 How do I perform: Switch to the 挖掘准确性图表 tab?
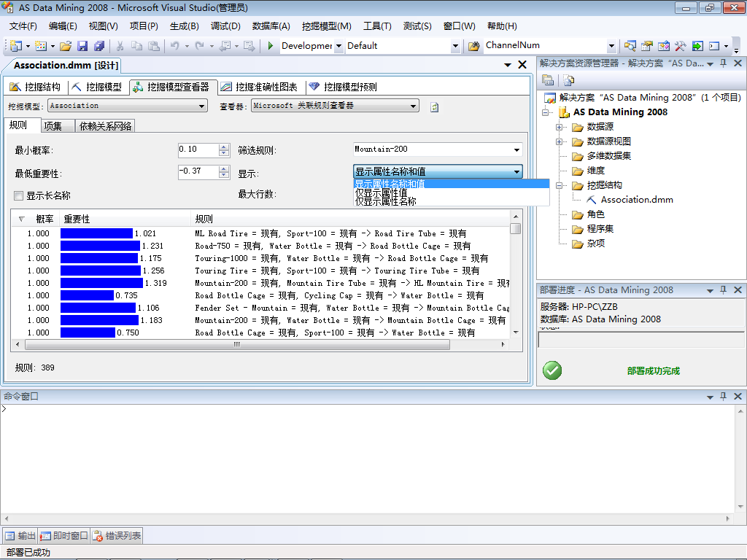(x=259, y=87)
